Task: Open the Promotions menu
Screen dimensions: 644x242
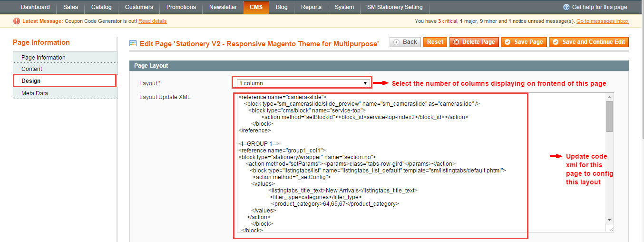Action: [x=181, y=7]
